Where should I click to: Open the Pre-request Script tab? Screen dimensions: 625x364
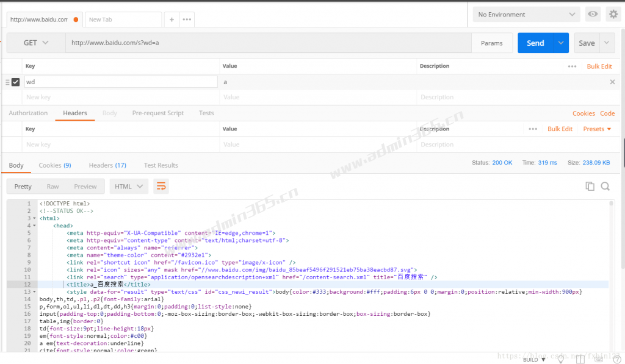tap(158, 113)
